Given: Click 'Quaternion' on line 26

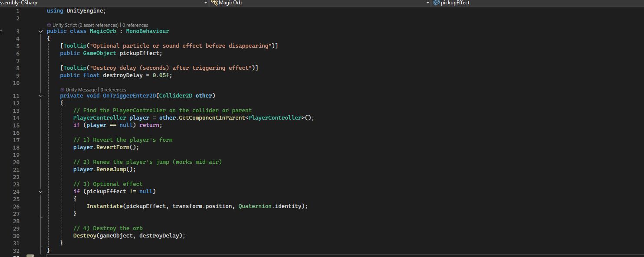Looking at the screenshot, I should 255,206.
